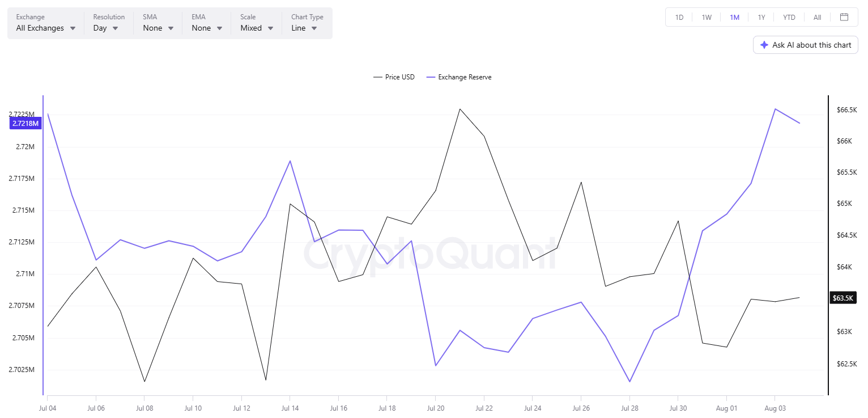Select the YTD time range tab

(789, 17)
